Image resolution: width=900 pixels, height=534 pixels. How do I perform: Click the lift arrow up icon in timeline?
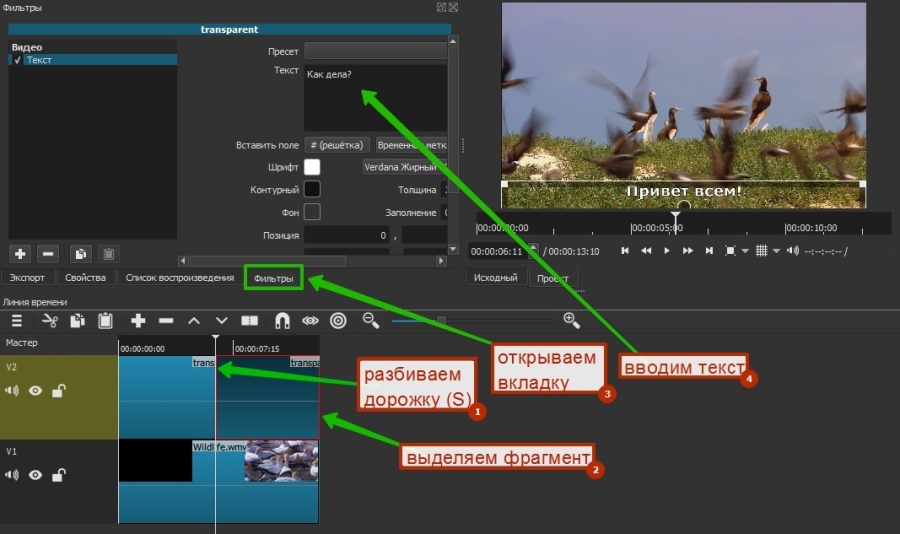[194, 321]
